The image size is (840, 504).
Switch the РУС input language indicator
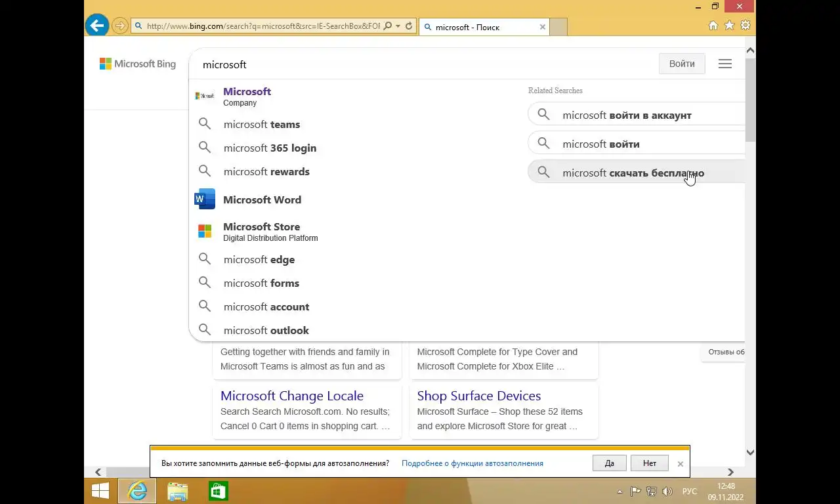point(689,491)
